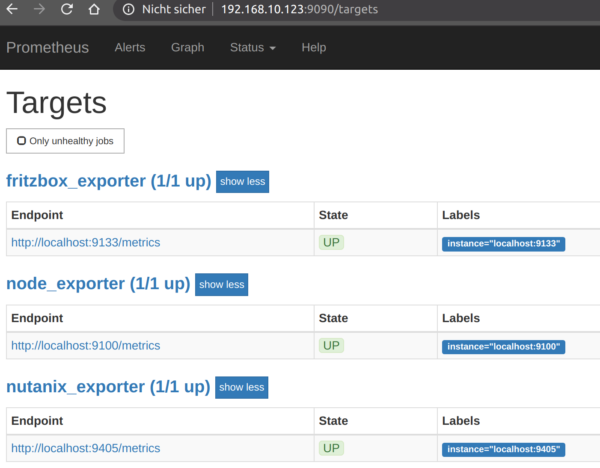Viewport: 600px width, 468px height.
Task: Open the site info 'Nicht sicher' icon
Action: (x=129, y=9)
